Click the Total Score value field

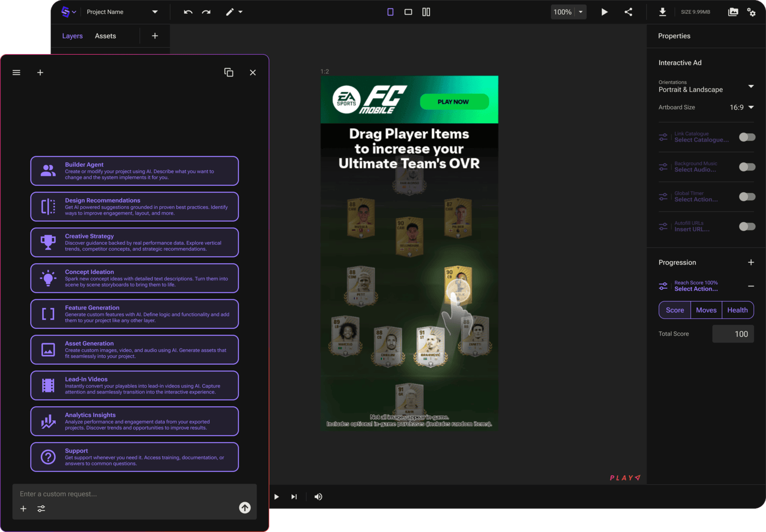pos(733,334)
